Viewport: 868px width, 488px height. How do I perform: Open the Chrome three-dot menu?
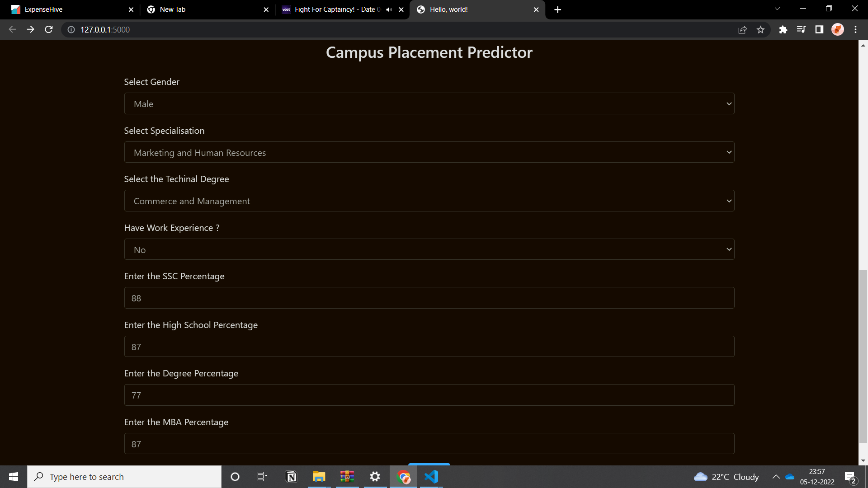[855, 29]
